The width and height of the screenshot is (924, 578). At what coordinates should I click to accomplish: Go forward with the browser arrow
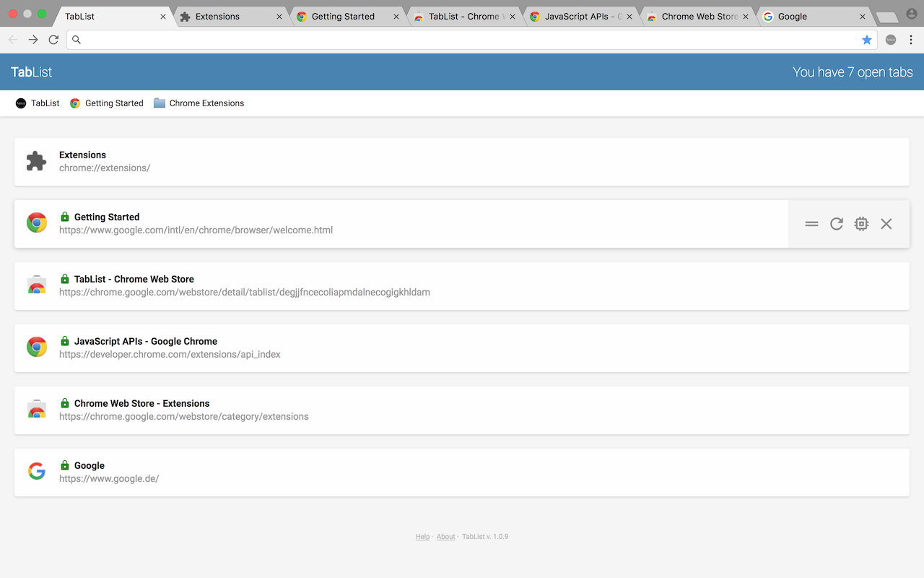point(33,40)
